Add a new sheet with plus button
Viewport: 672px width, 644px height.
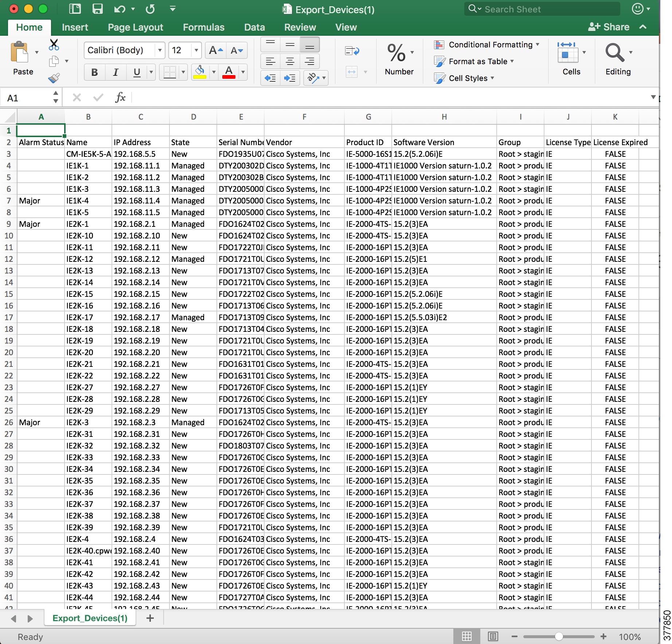pyautogui.click(x=150, y=618)
